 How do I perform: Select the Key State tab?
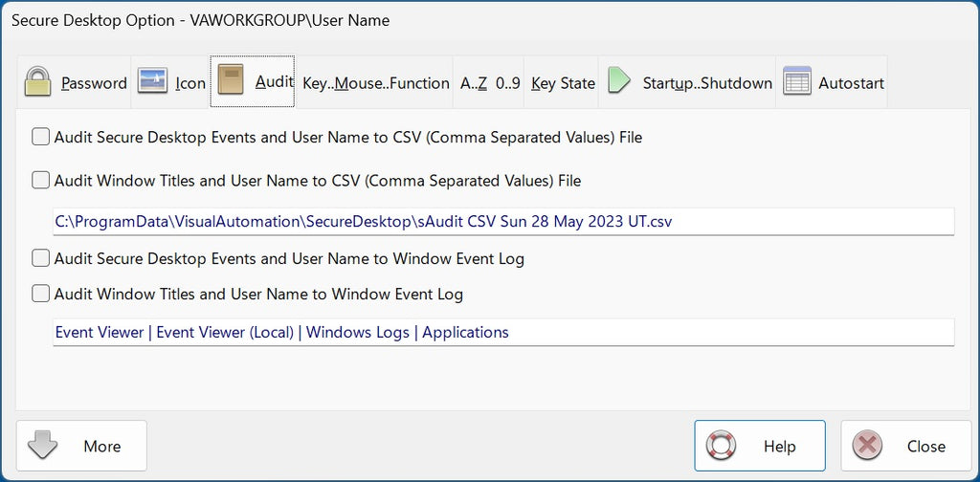[563, 83]
